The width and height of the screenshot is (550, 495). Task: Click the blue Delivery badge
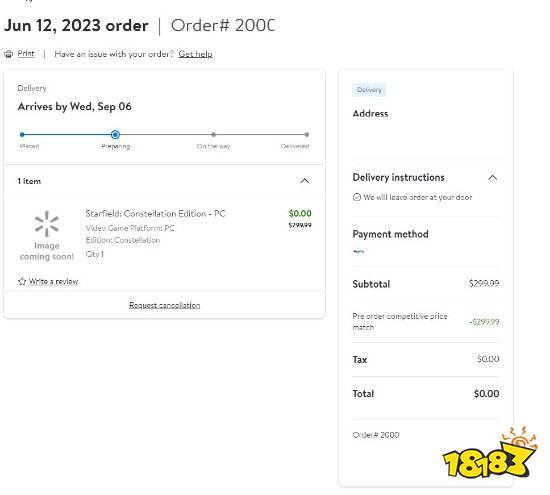point(369,90)
